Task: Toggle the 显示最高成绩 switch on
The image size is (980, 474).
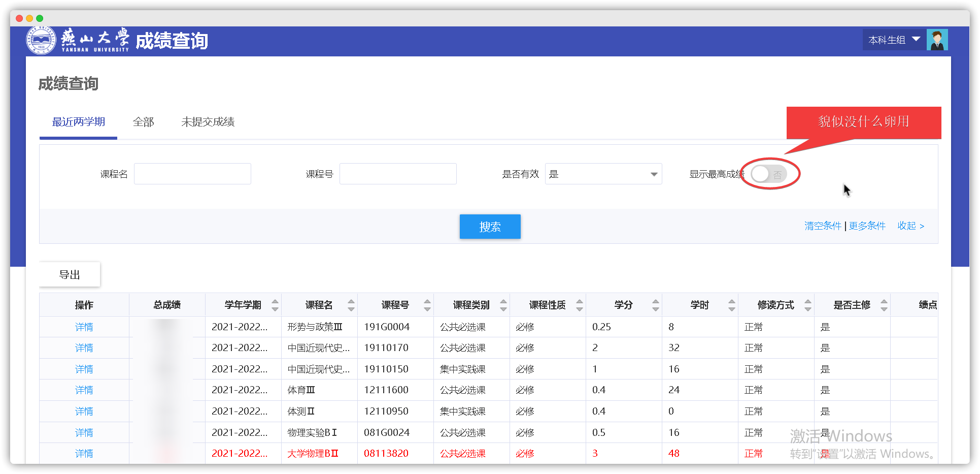Action: (769, 173)
